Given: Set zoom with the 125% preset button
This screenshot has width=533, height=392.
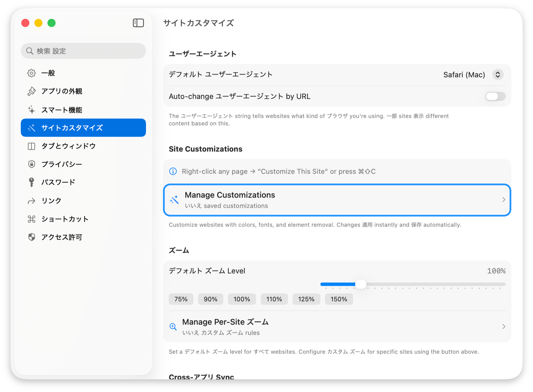Looking at the screenshot, I should 306,299.
